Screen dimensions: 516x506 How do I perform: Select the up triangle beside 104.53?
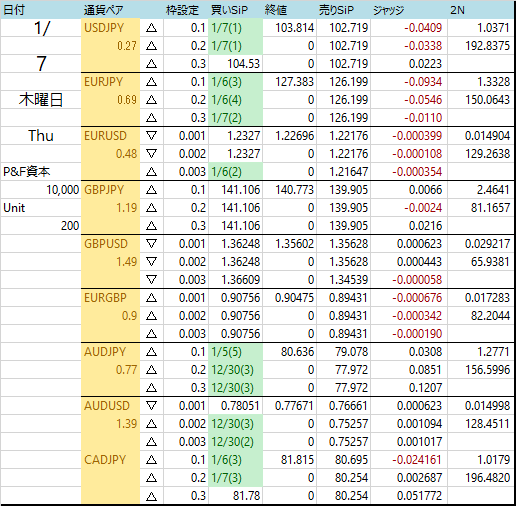tap(151, 64)
